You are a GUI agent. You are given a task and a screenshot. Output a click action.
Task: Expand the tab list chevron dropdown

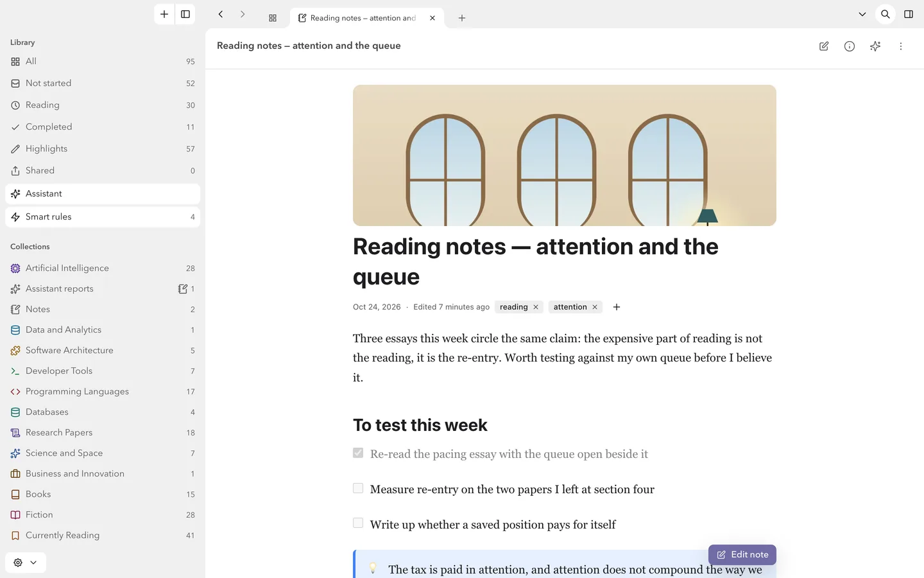[x=862, y=14]
